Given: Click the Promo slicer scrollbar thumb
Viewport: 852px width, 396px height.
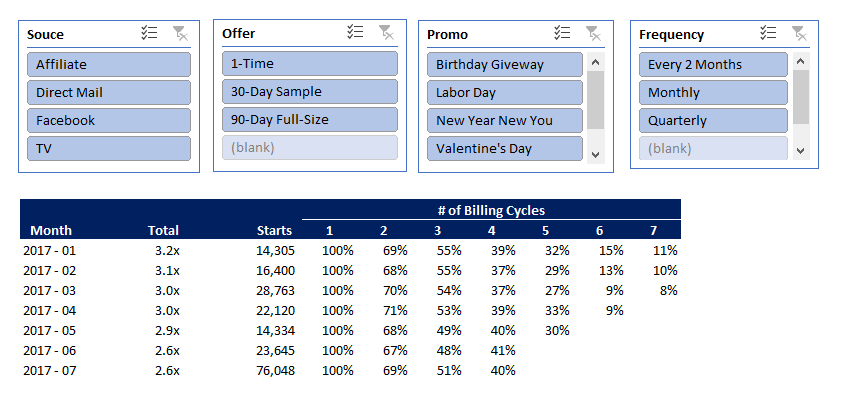Looking at the screenshot, I should [x=596, y=100].
